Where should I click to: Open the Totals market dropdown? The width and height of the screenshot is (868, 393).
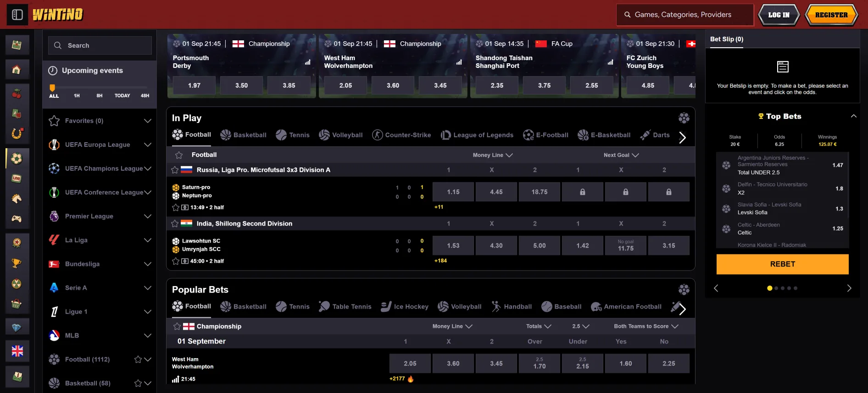539,326
